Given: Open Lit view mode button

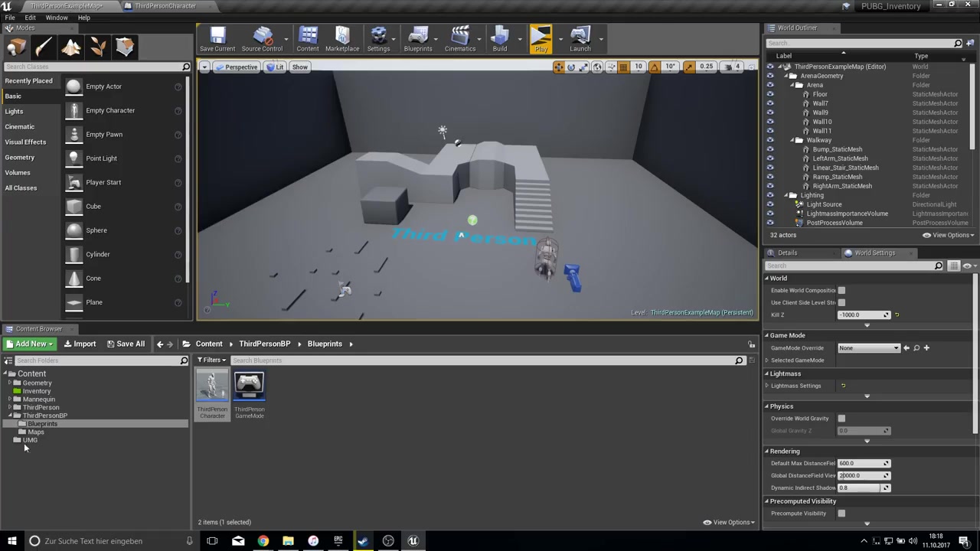Looking at the screenshot, I should coord(275,67).
